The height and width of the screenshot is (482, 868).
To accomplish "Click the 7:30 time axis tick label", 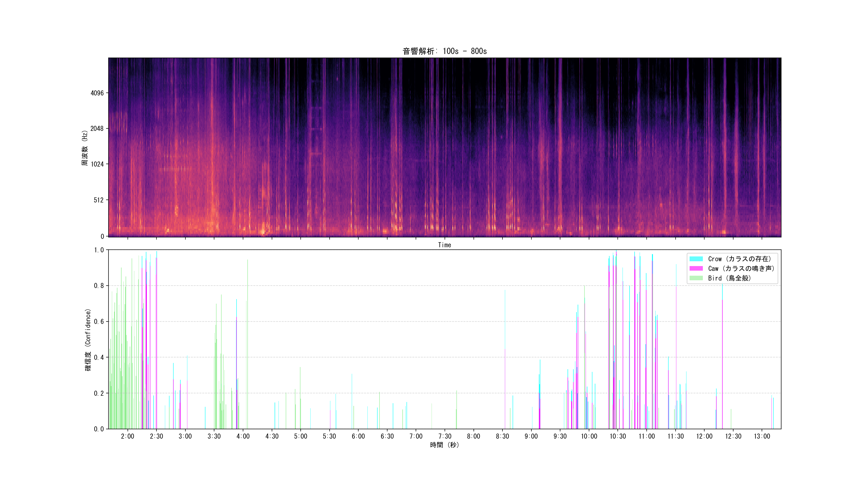I will (445, 436).
